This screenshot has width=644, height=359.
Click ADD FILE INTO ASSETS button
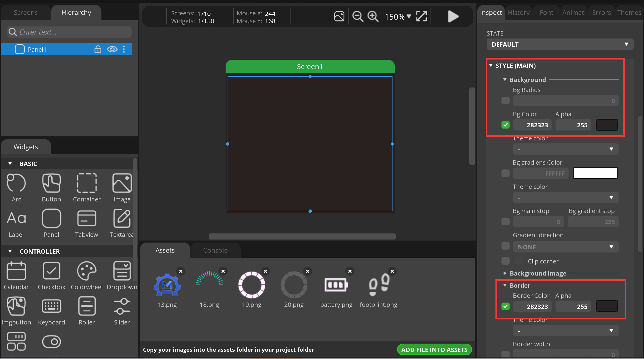[434, 349]
